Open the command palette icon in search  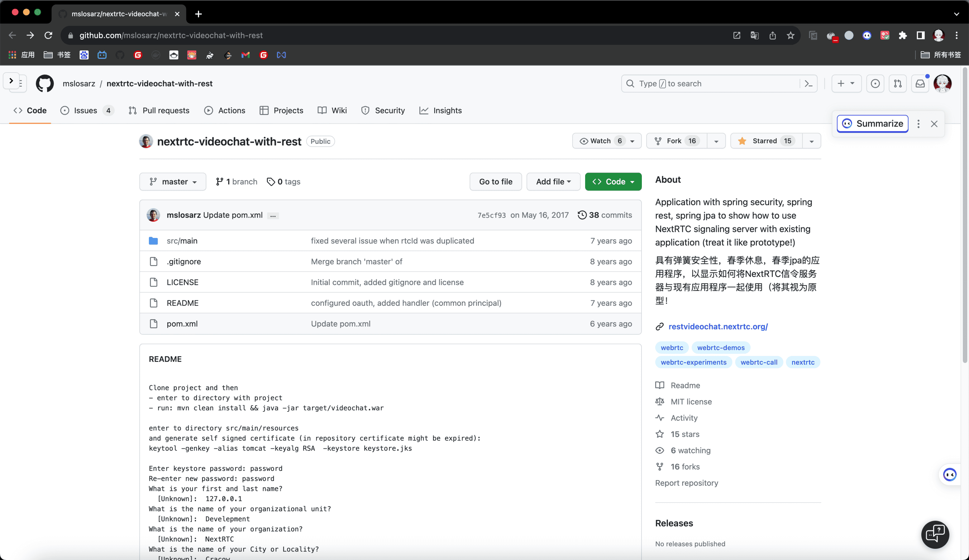808,83
